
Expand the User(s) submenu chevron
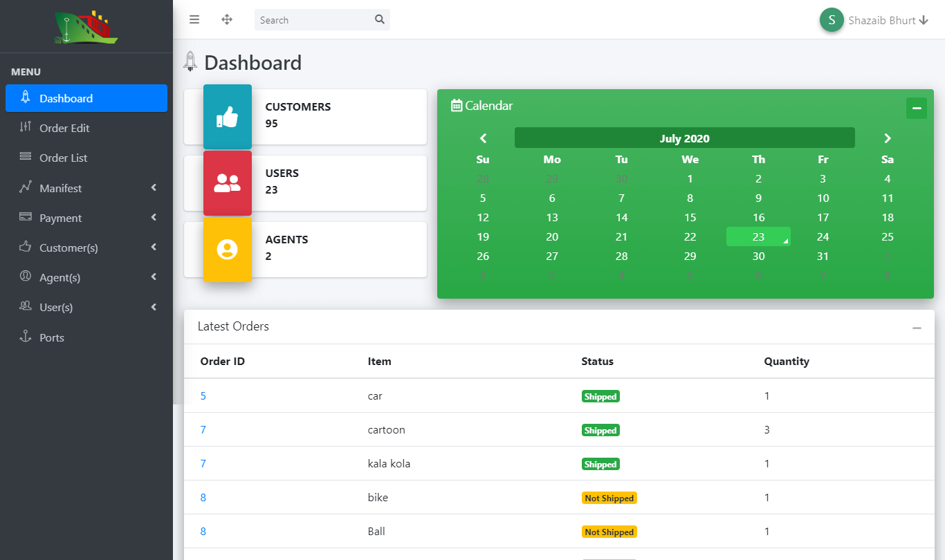154,306
